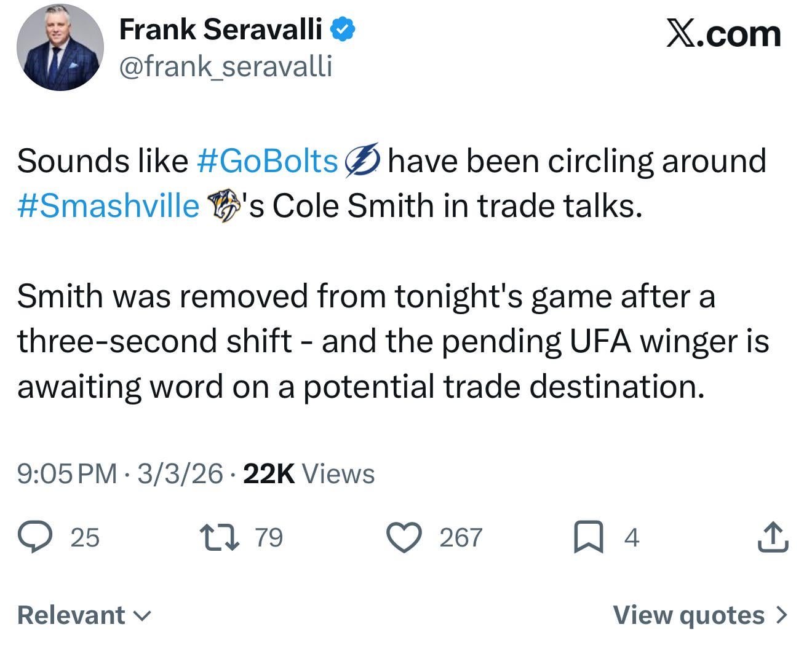This screenshot has width=812, height=651.
Task: Click the 22K Views count
Action: click(x=309, y=474)
